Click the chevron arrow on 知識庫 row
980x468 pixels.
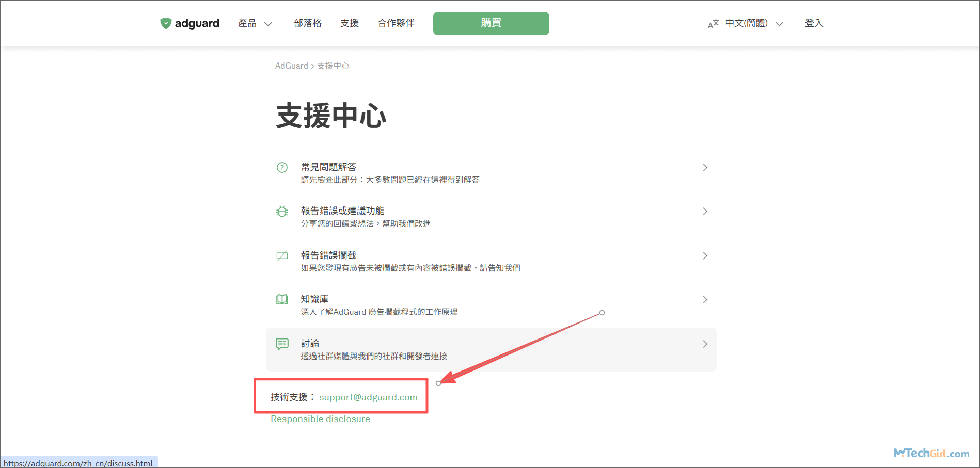[x=705, y=300]
